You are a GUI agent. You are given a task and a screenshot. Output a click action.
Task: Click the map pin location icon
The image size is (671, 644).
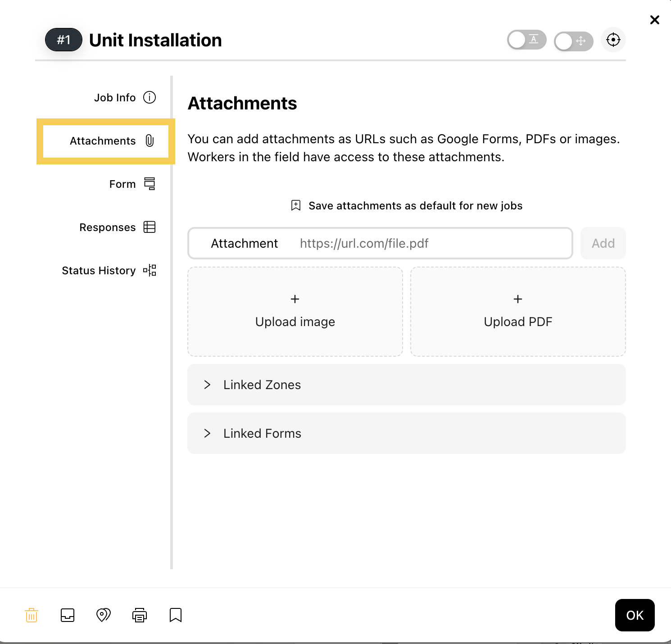click(104, 615)
